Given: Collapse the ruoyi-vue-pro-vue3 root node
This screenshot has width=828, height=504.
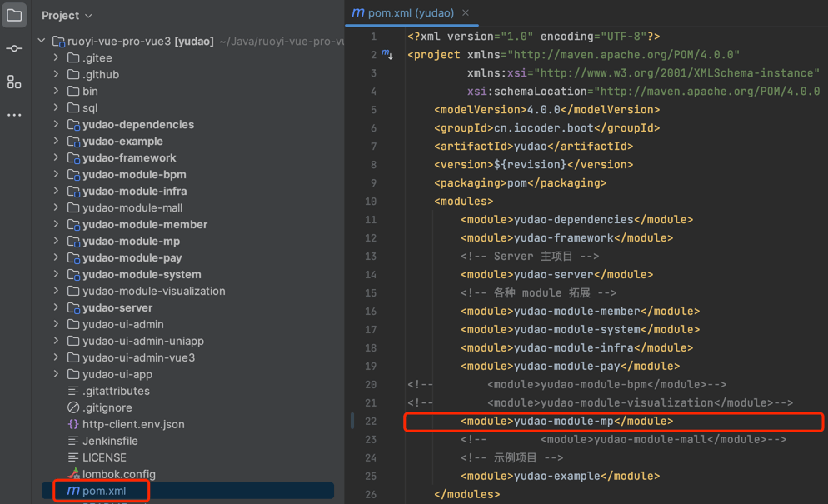Looking at the screenshot, I should click(42, 41).
